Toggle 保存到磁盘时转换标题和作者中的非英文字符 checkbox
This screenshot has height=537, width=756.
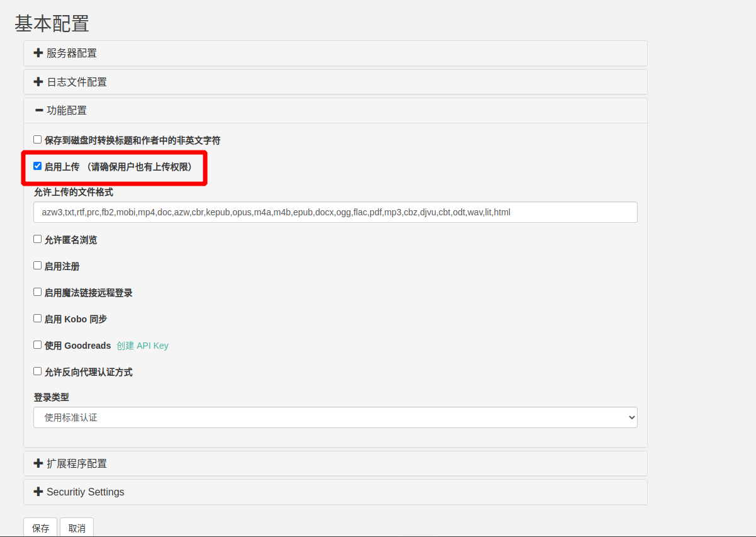point(38,140)
